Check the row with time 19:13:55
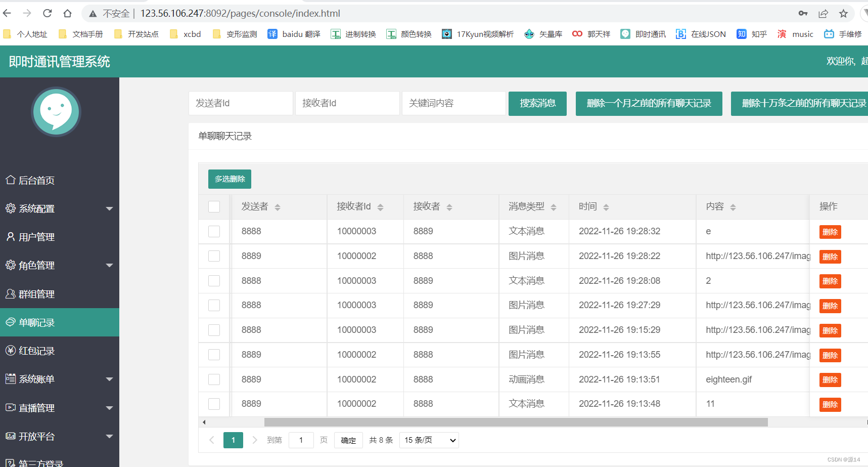The width and height of the screenshot is (868, 467). [214, 355]
